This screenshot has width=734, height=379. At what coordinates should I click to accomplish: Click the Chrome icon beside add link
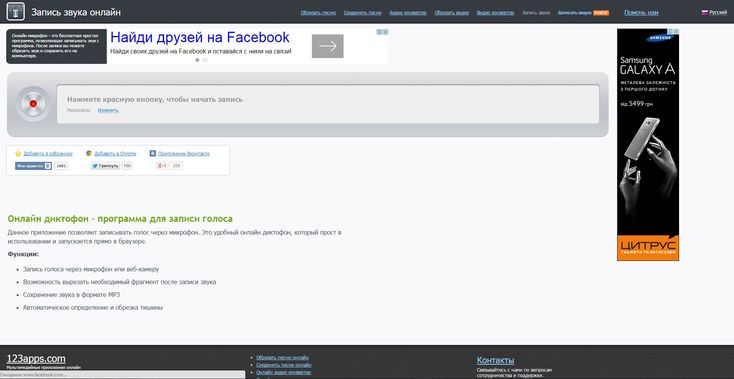click(x=89, y=153)
